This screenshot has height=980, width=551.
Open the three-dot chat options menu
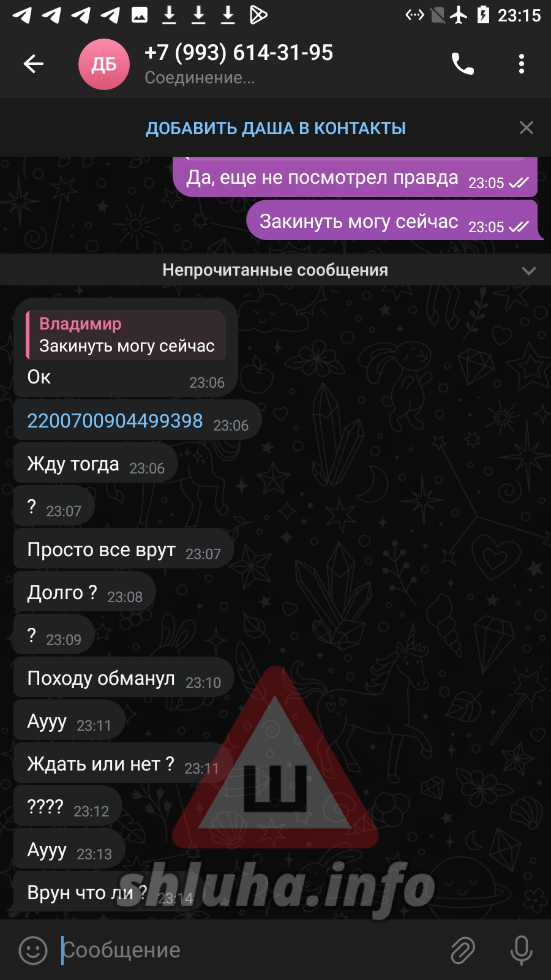(522, 64)
